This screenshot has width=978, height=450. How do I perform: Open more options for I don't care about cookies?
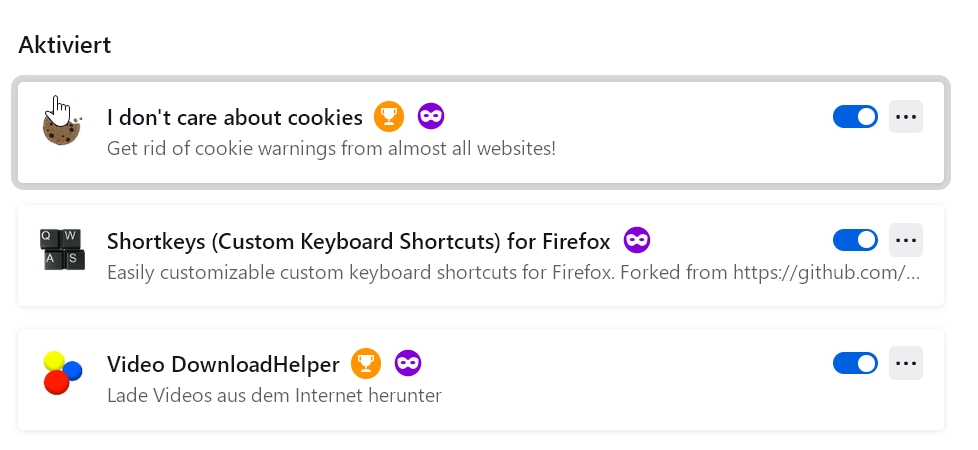(906, 117)
